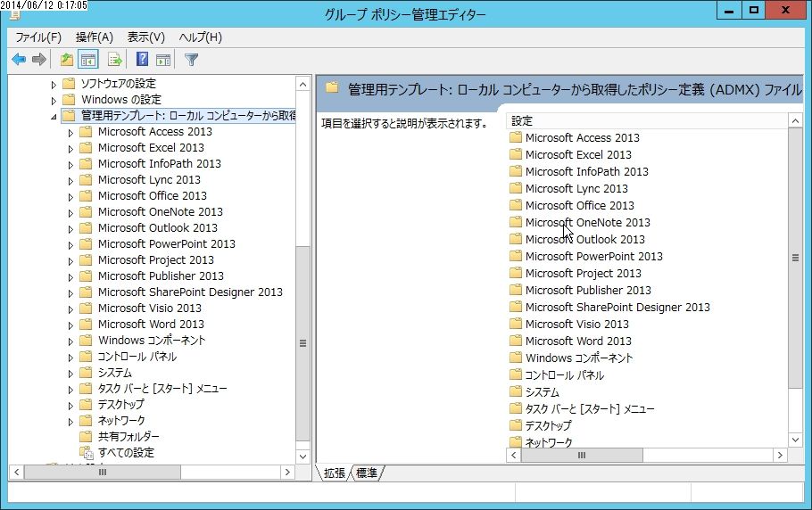Click the folder icon in right pane header

(x=332, y=87)
